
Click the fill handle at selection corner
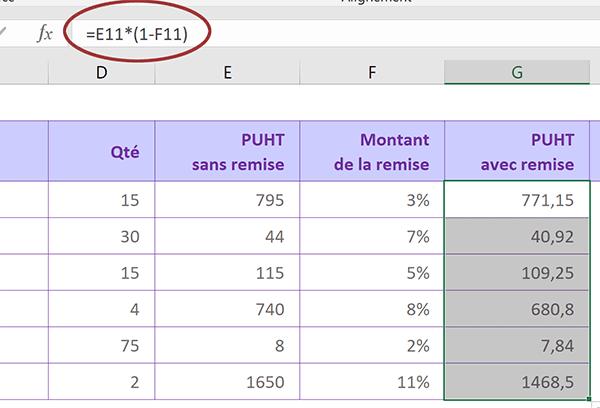(589, 400)
